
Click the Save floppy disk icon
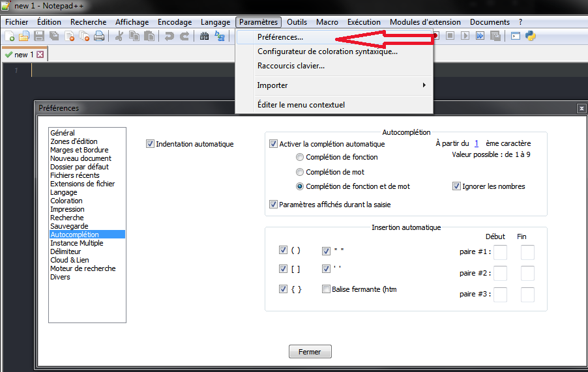(39, 36)
